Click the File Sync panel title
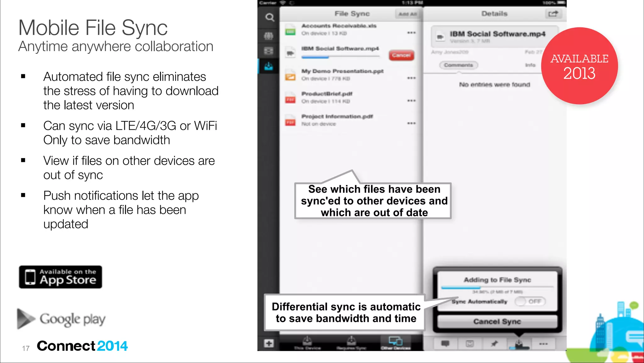This screenshot has width=644, height=363. click(352, 14)
